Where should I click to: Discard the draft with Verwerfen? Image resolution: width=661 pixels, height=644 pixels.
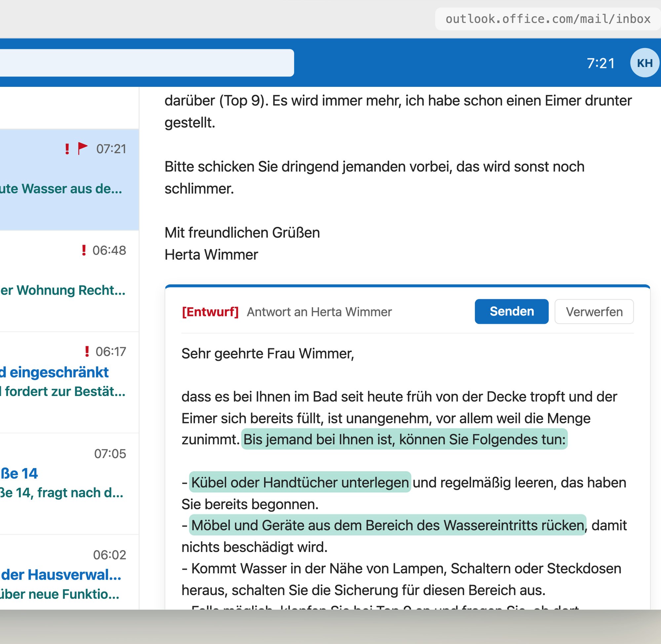[594, 311]
